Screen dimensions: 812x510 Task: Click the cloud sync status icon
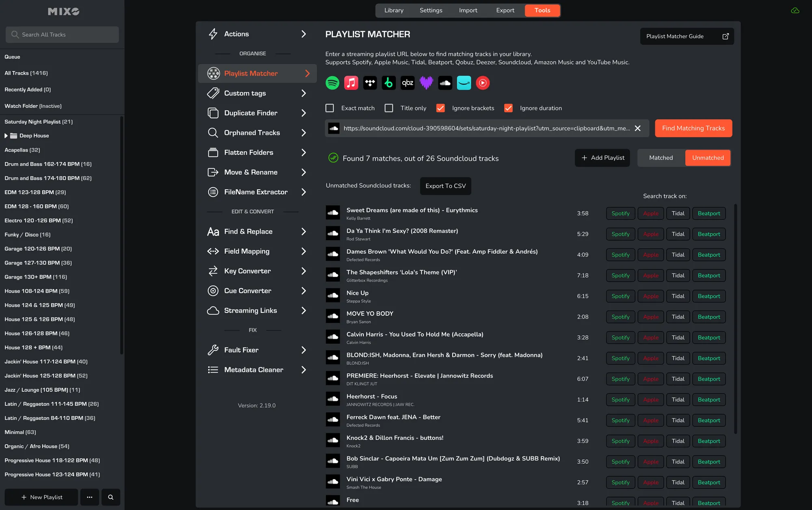(x=795, y=11)
